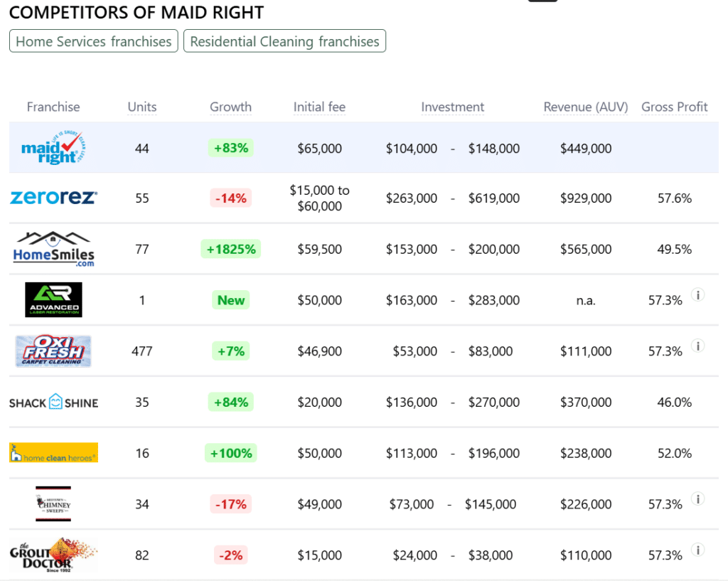Open the Maid Right franchise logo

click(x=53, y=148)
